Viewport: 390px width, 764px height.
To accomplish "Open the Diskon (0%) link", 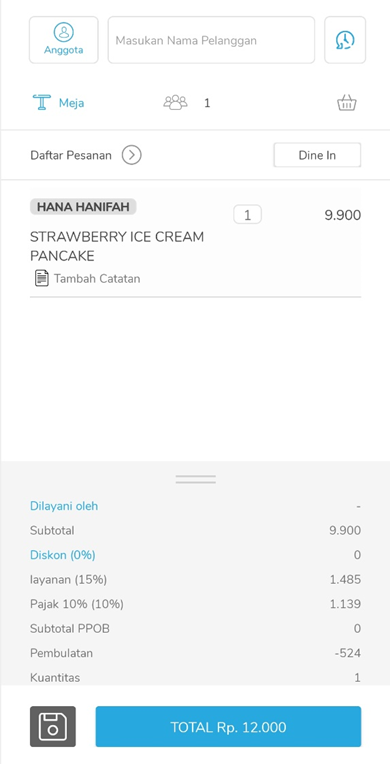I will [63, 555].
